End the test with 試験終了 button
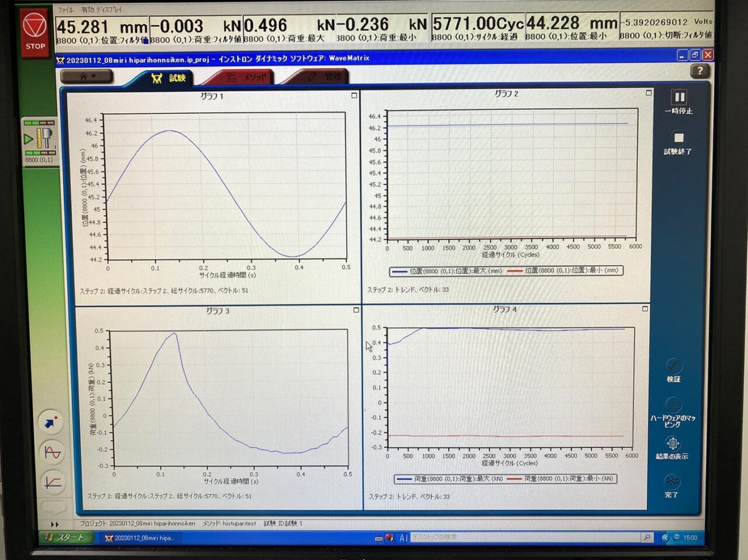 pyautogui.click(x=678, y=139)
